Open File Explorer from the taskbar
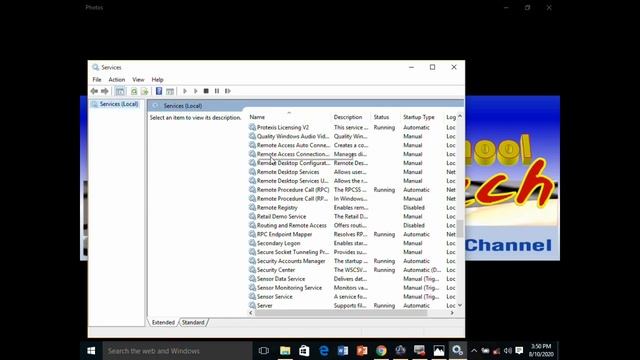Viewport: 640px width, 360px height. (x=285, y=351)
